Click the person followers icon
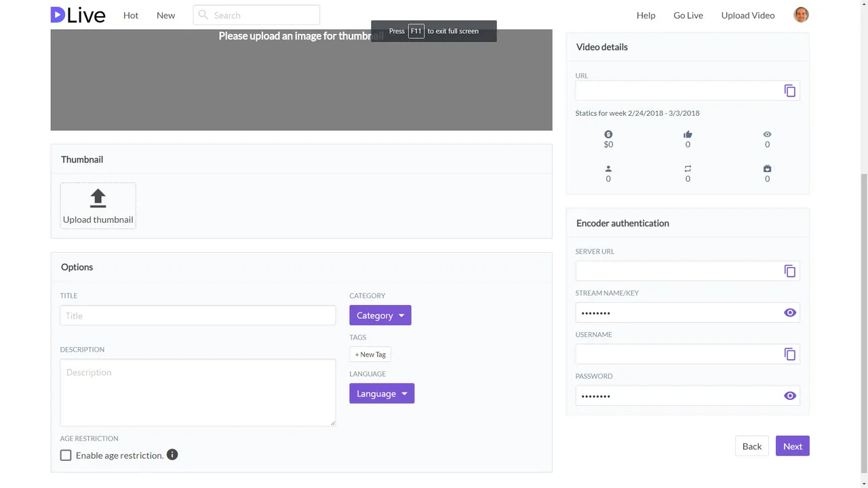868x488 pixels. [x=608, y=169]
